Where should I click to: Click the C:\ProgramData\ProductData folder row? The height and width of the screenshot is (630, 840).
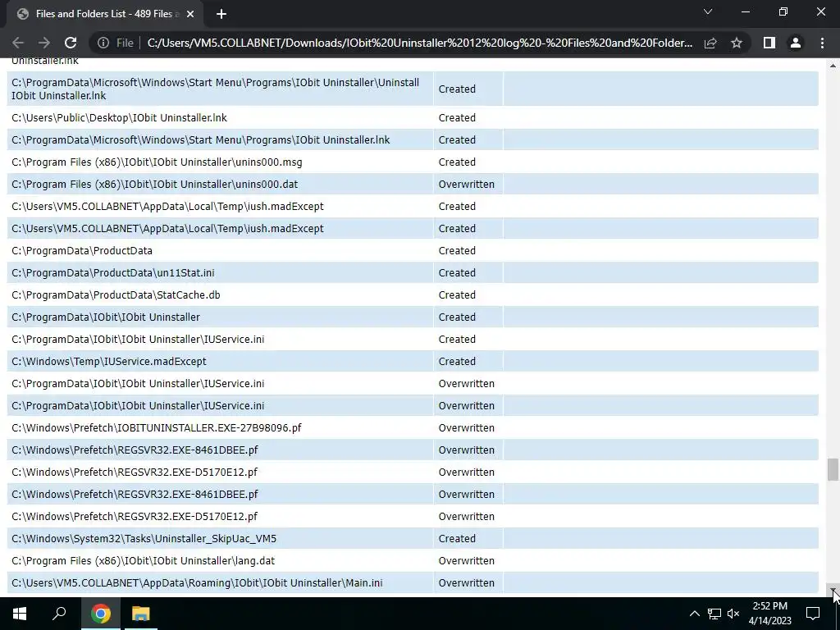413,251
